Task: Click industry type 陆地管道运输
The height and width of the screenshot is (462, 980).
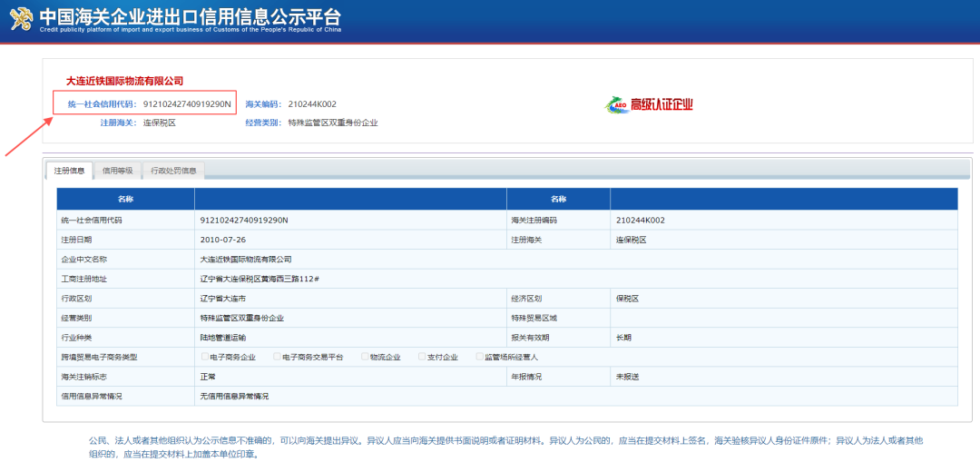Action: click(223, 338)
